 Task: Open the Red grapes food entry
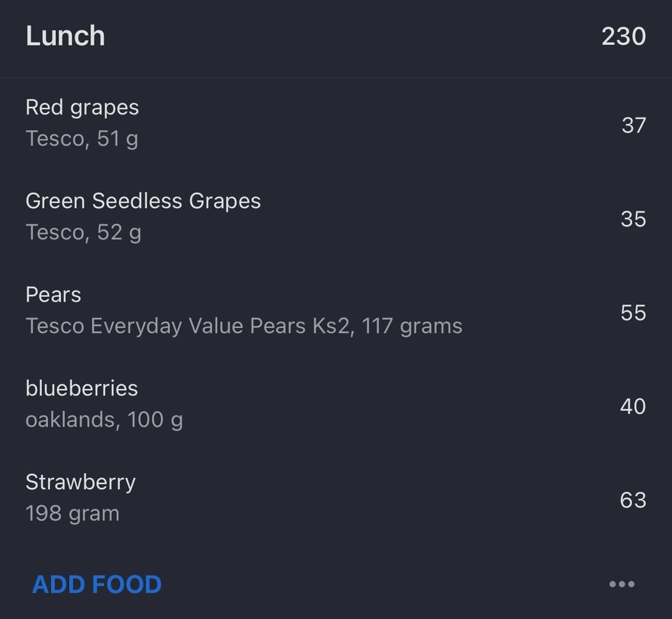(336, 123)
